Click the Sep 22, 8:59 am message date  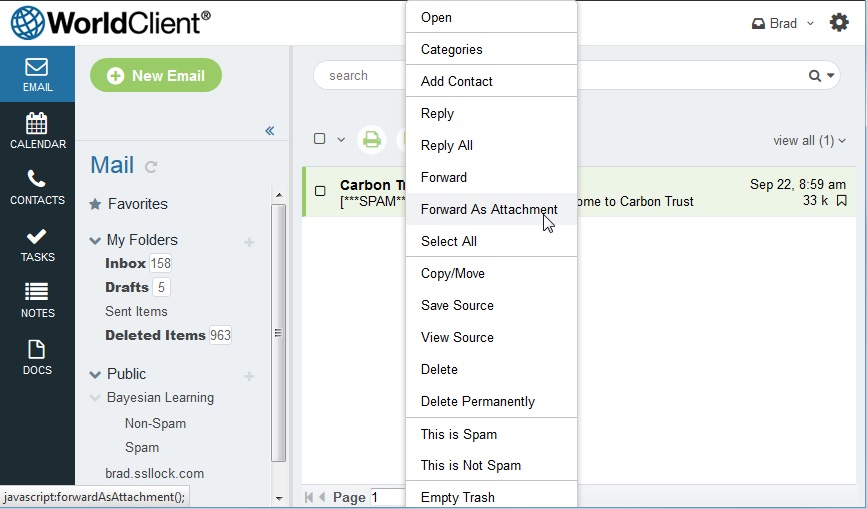point(797,185)
